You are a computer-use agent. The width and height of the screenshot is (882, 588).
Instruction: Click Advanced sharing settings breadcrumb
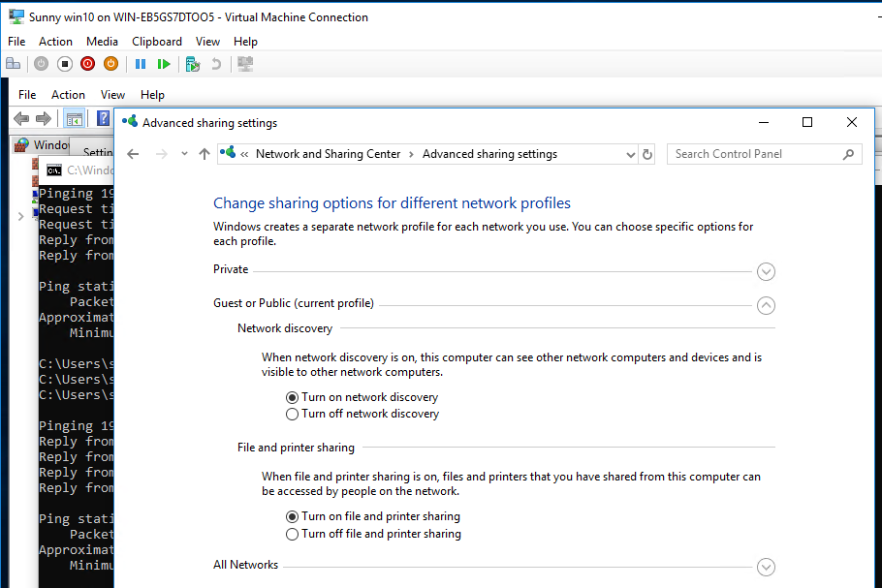pyautogui.click(x=489, y=154)
